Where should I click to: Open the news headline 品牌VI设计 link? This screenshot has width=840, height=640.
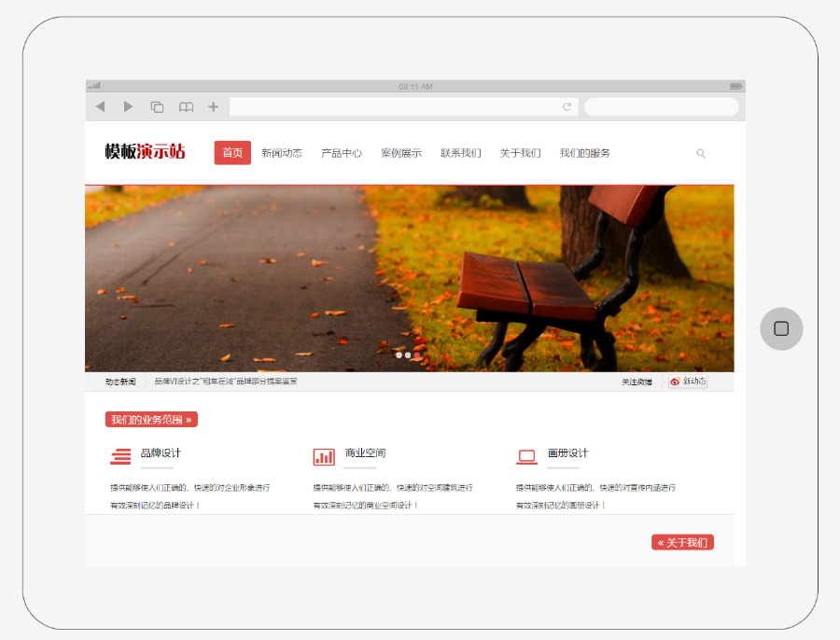tap(226, 382)
